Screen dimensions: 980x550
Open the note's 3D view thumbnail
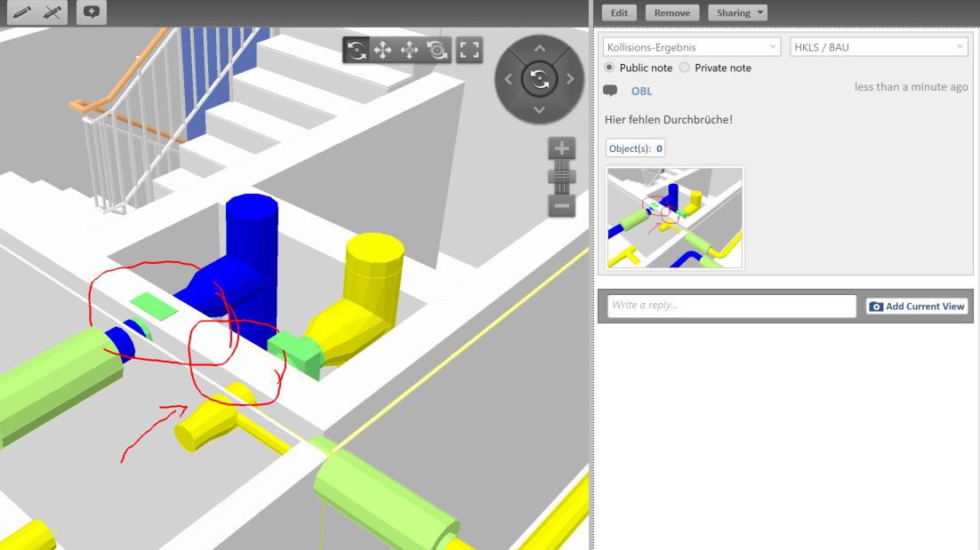[x=675, y=218]
